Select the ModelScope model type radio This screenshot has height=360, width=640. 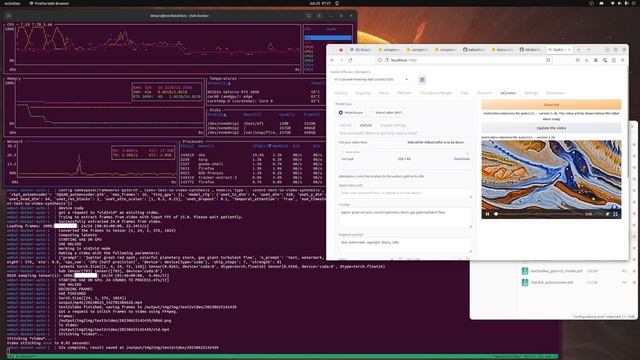coord(351,112)
